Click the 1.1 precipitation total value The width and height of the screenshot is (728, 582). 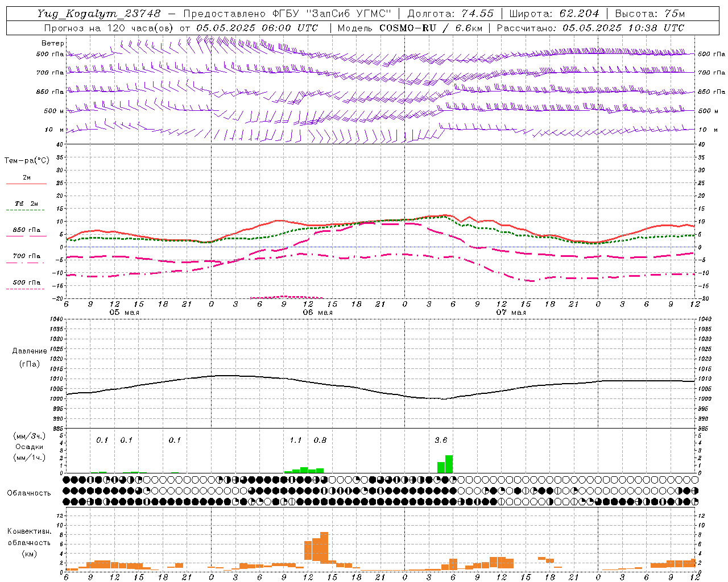[x=295, y=440]
